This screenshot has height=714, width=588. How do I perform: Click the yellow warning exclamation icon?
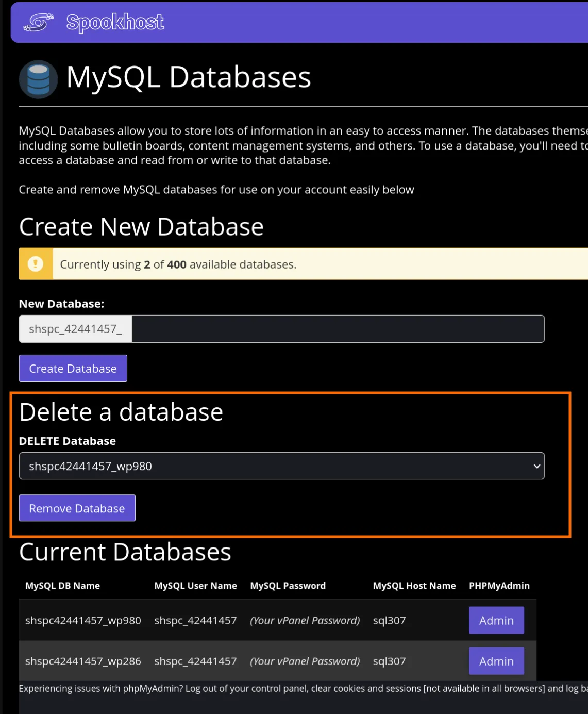pos(36,264)
